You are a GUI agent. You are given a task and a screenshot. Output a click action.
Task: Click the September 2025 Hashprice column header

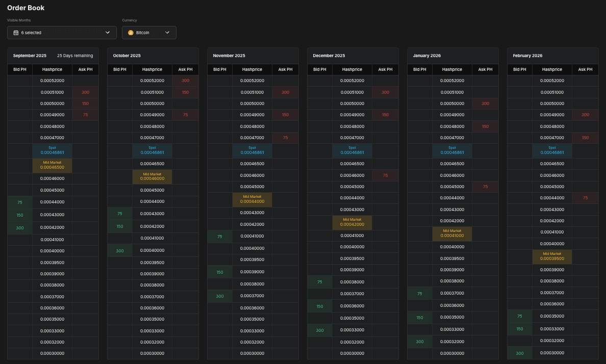click(52, 69)
